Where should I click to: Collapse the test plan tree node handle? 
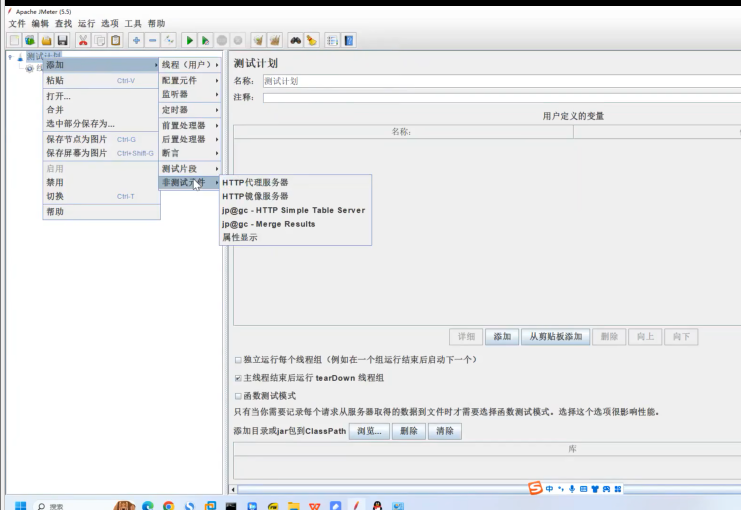click(x=10, y=57)
